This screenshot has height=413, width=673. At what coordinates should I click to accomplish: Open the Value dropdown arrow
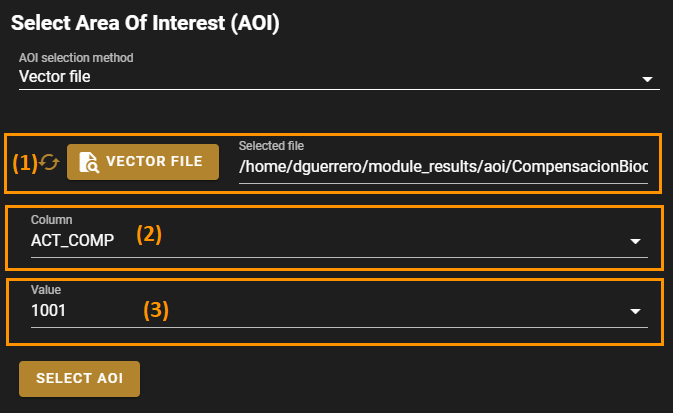tap(635, 312)
